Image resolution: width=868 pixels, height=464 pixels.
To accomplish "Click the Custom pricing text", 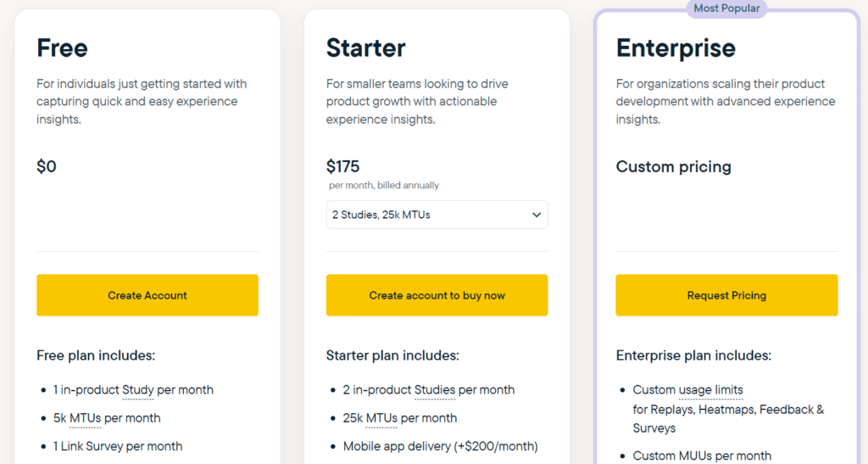I will pyautogui.click(x=673, y=166).
